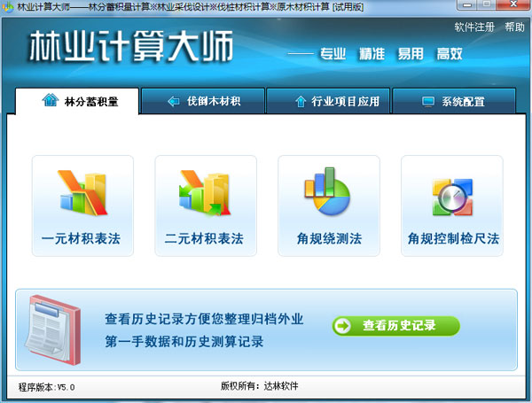Click the window title bar text
This screenshot has height=403, width=532.
tap(191, 7)
